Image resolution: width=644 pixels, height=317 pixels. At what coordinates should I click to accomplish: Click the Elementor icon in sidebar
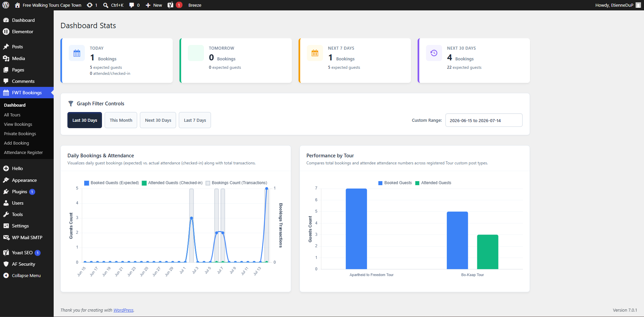(6, 32)
